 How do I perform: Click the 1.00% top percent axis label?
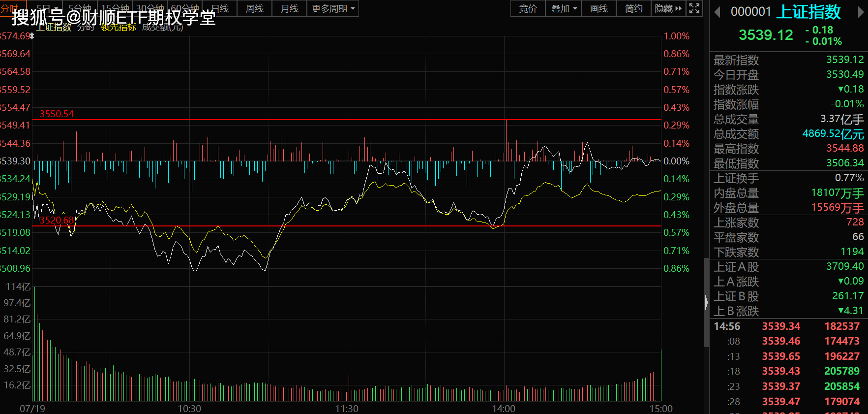pyautogui.click(x=677, y=36)
